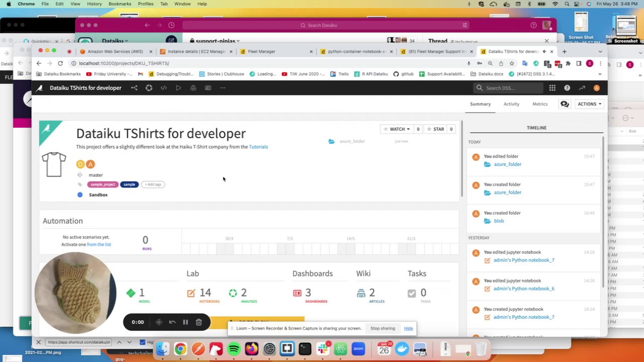Click the Loom restart recording arrow icon

click(x=172, y=322)
